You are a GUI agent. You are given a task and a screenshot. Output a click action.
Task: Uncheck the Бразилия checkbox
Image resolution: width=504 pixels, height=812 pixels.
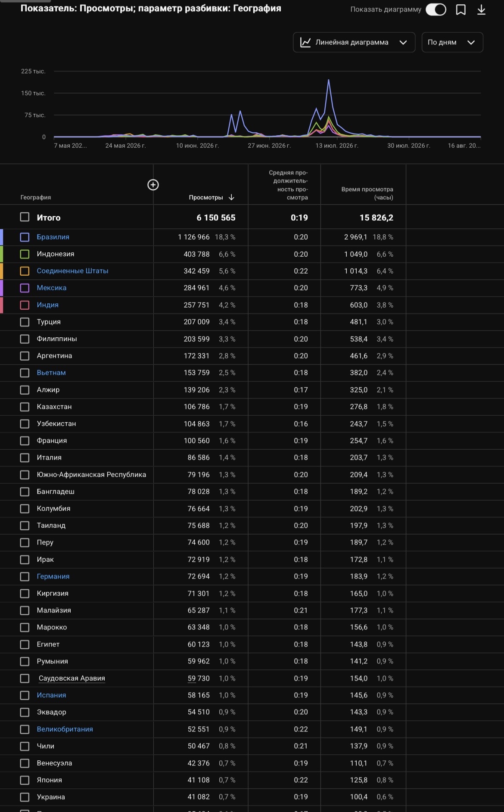coord(25,237)
